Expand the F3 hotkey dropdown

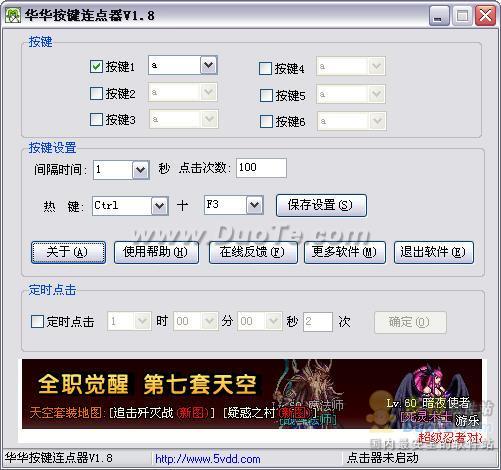(255, 205)
